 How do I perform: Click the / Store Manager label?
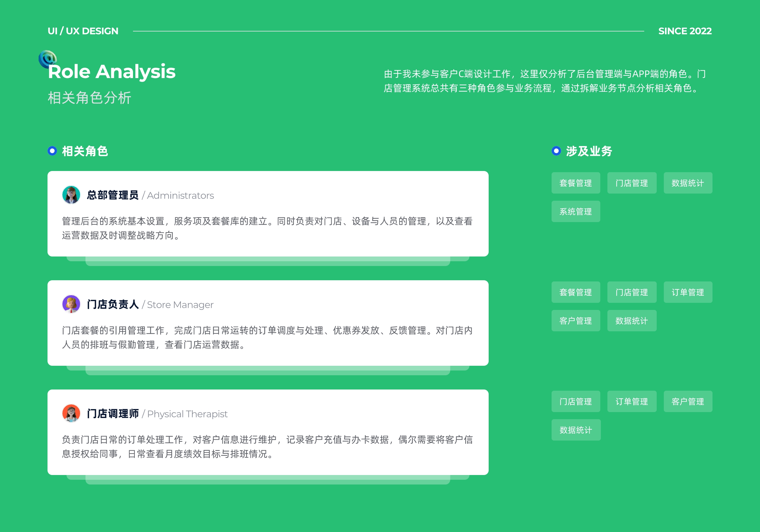[x=178, y=305]
